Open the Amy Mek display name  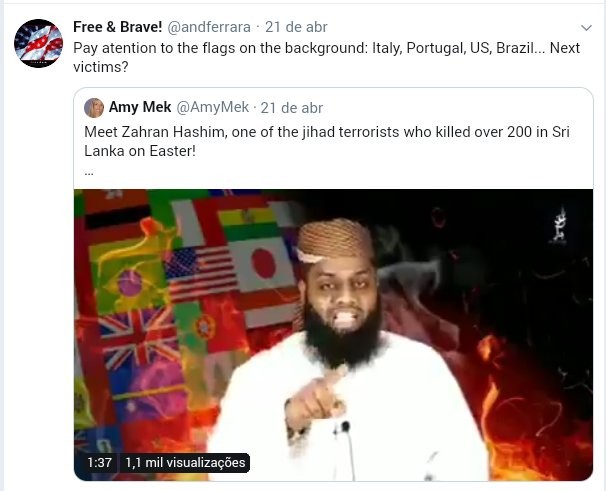pos(140,107)
